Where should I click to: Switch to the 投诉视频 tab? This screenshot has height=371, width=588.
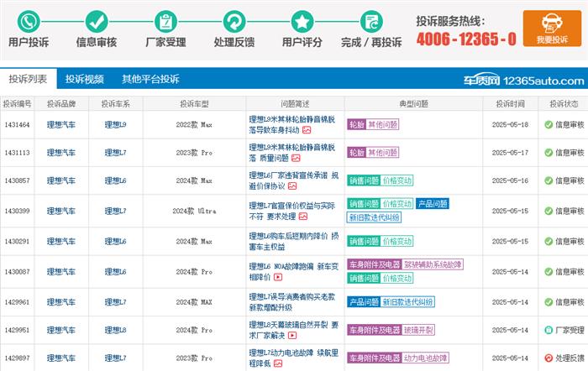click(x=84, y=79)
